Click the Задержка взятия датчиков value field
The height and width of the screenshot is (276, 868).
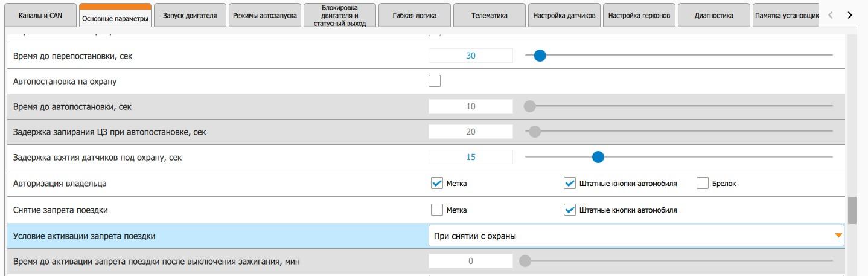point(471,157)
